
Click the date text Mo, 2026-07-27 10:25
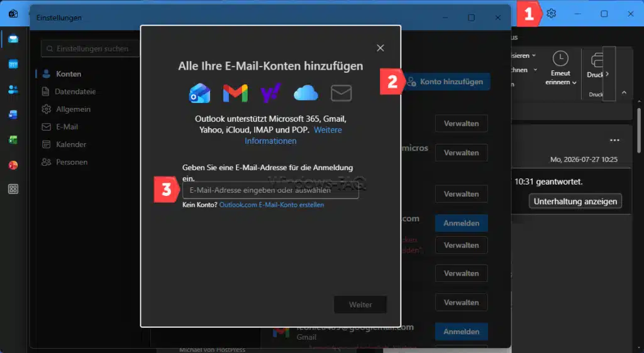[584, 160]
